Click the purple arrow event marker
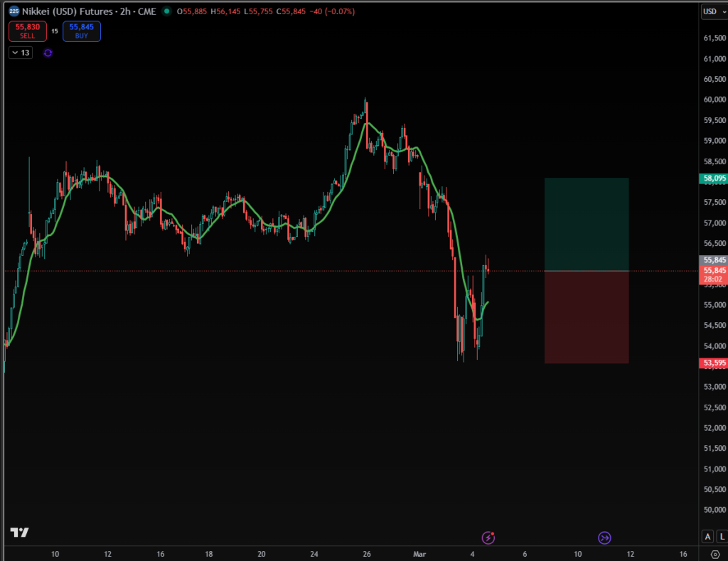Screen dimensions: 728x561 coord(604,538)
